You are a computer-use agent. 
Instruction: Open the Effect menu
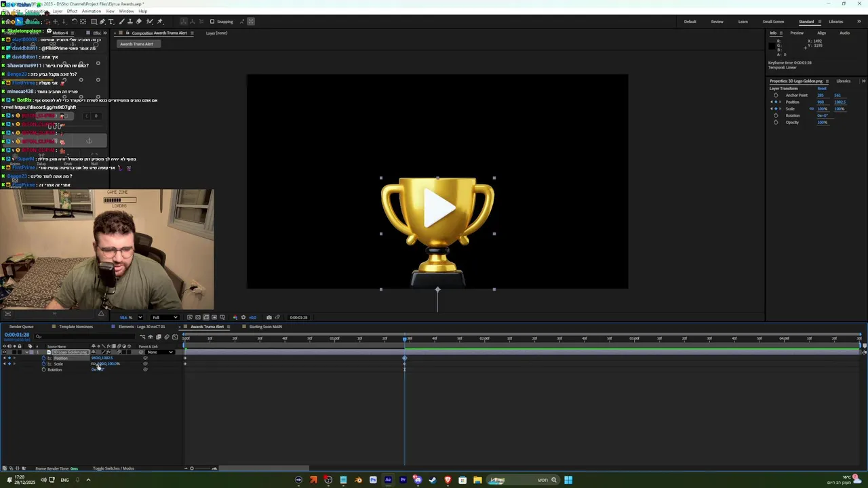click(x=72, y=12)
